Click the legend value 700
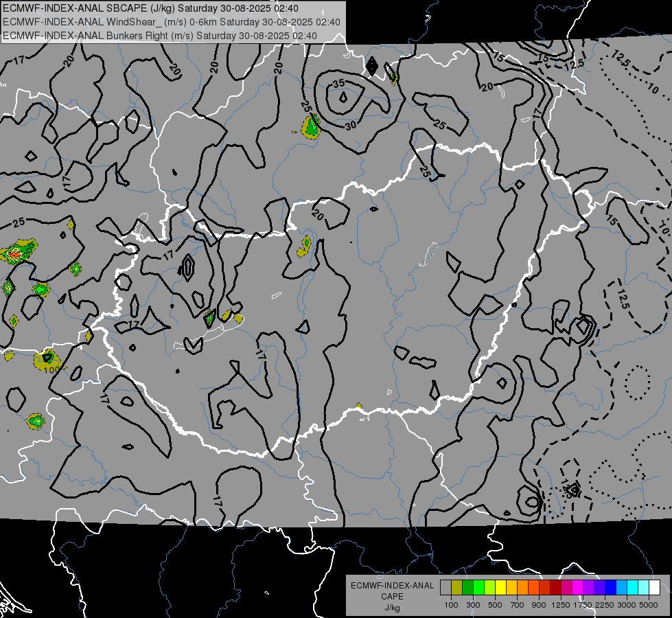 point(517,605)
